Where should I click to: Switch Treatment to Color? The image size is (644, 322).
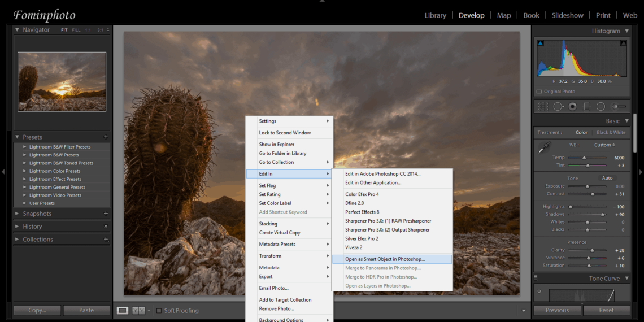coord(581,132)
